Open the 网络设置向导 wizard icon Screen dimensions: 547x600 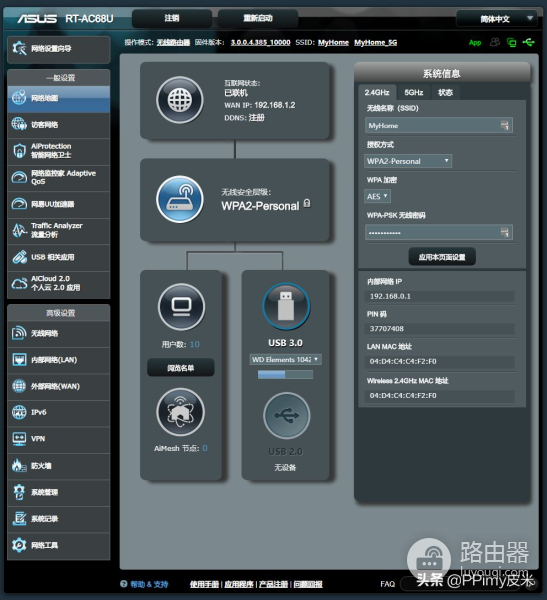[19, 49]
